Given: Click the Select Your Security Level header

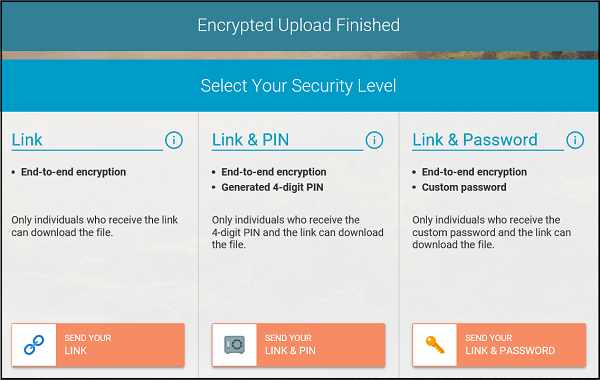Looking at the screenshot, I should [299, 86].
